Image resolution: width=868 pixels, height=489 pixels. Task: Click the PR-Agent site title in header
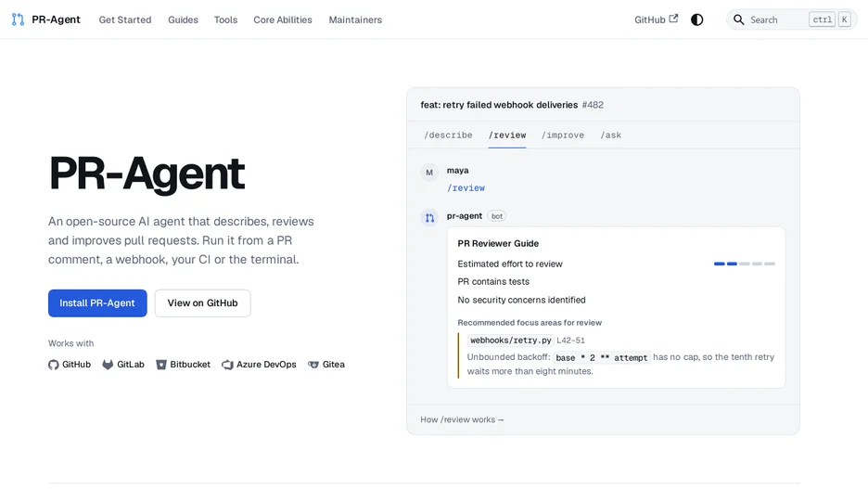56,19
